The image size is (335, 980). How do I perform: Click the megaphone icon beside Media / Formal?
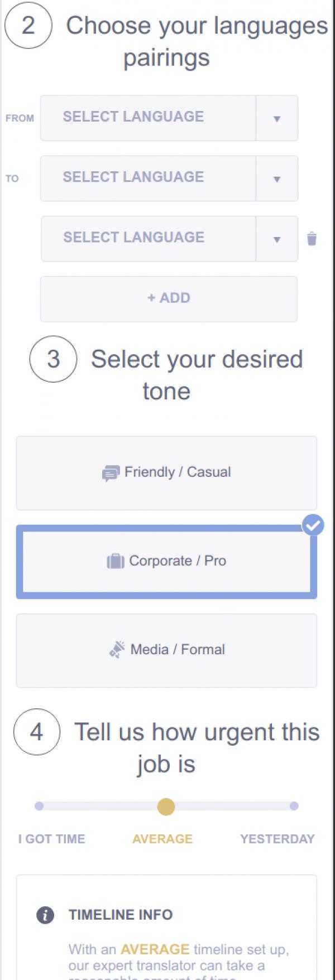(x=117, y=649)
